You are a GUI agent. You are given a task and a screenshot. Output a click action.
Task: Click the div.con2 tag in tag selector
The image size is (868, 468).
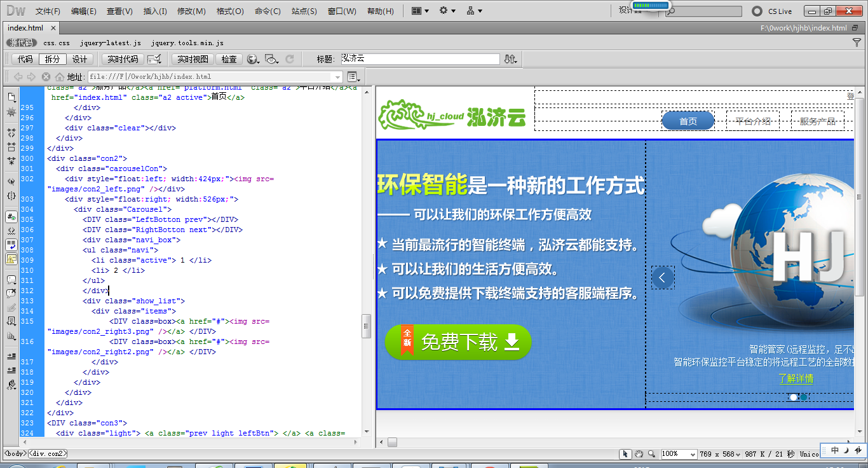(x=48, y=453)
